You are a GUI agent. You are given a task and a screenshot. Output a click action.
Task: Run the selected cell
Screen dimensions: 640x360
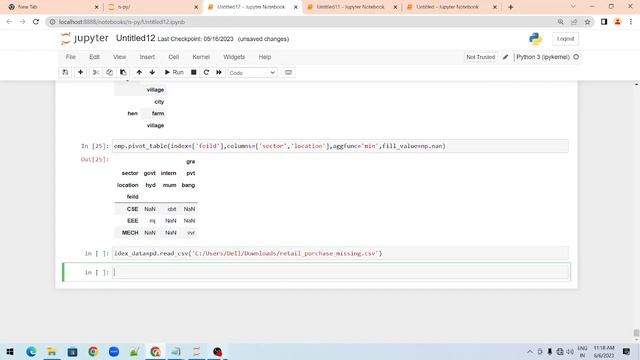[174, 72]
